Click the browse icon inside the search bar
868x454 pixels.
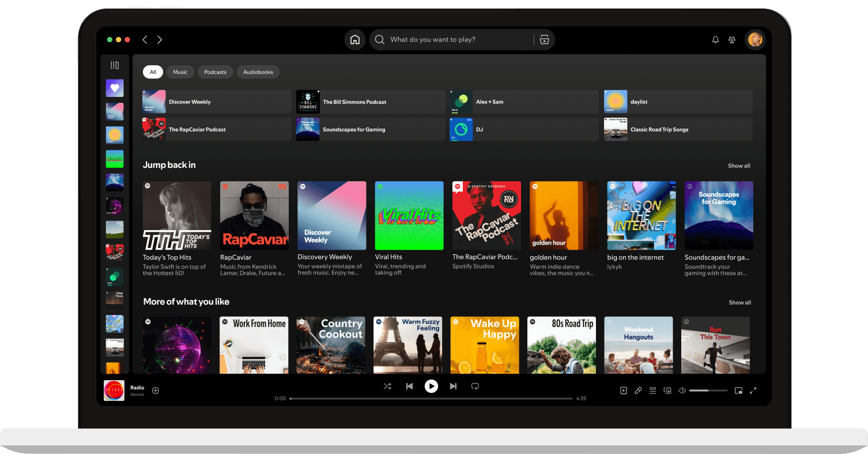point(544,39)
